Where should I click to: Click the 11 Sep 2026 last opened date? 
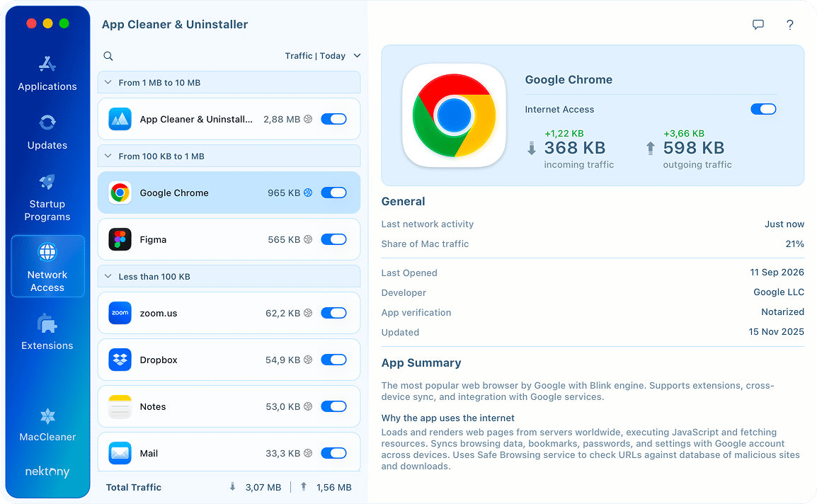tap(777, 272)
